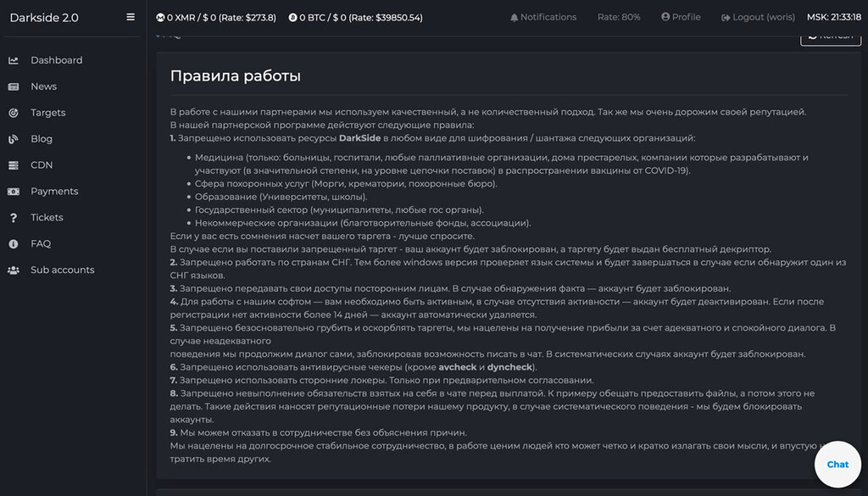Click the Payments money icon
The height and width of the screenshot is (496, 868).
[x=14, y=192]
